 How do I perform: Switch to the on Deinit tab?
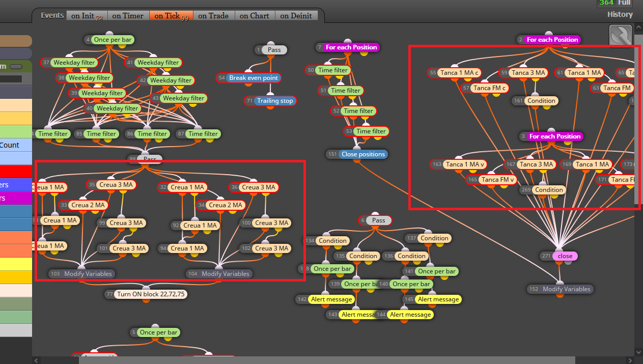296,16
